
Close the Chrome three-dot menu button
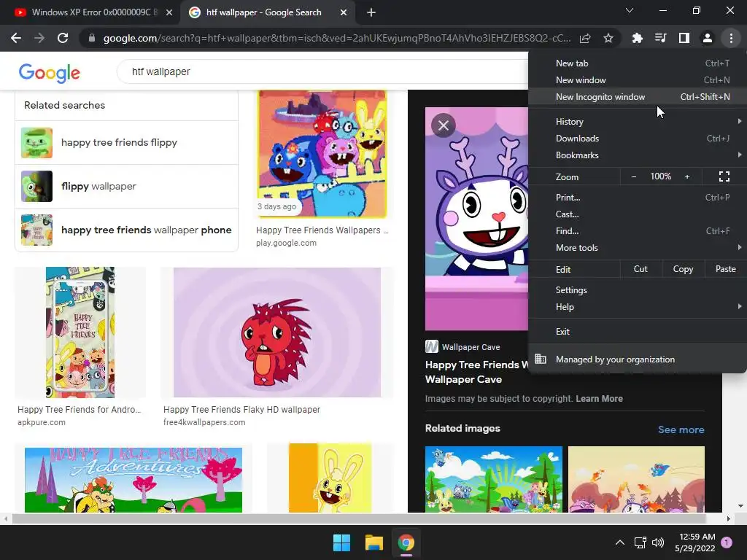[731, 38]
